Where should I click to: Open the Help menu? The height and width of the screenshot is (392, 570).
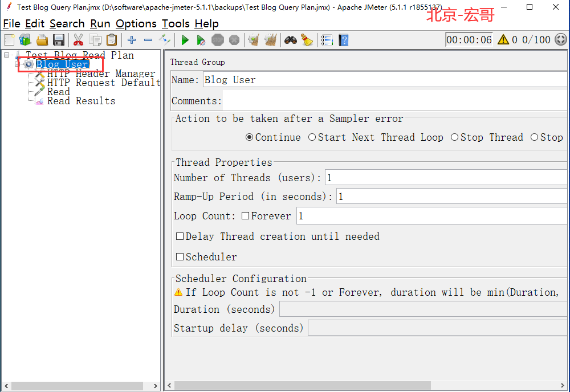point(206,23)
